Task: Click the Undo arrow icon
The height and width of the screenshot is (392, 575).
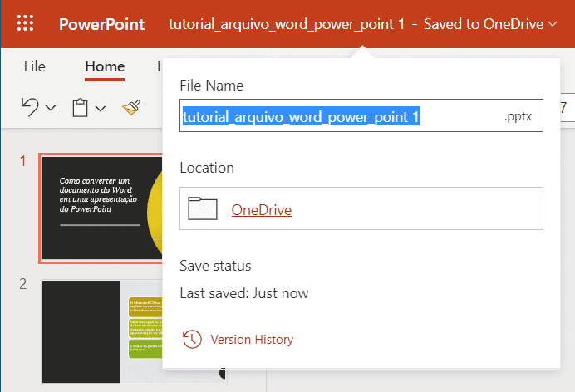Action: click(30, 107)
